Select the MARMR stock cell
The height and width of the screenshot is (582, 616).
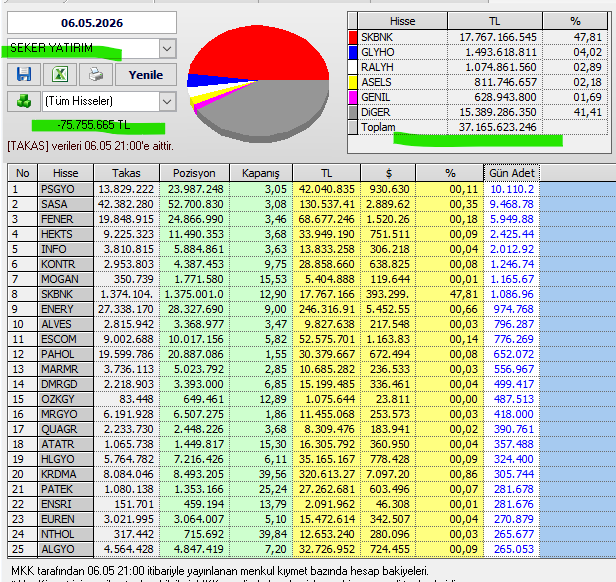[66, 369]
